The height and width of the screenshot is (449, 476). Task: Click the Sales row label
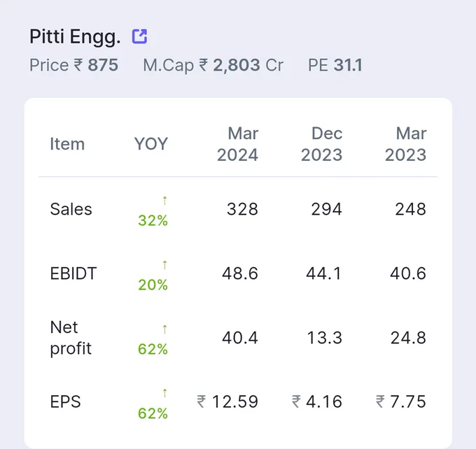(71, 209)
